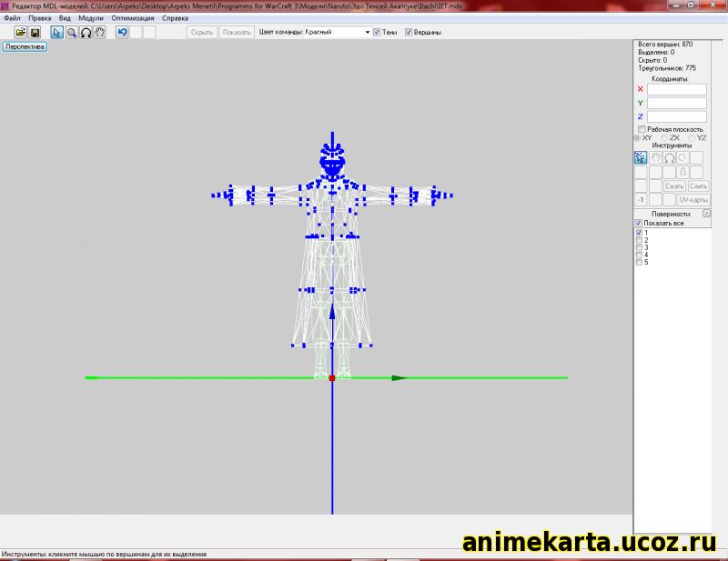Choose the circle tool in Инструменты panel

tap(682, 158)
